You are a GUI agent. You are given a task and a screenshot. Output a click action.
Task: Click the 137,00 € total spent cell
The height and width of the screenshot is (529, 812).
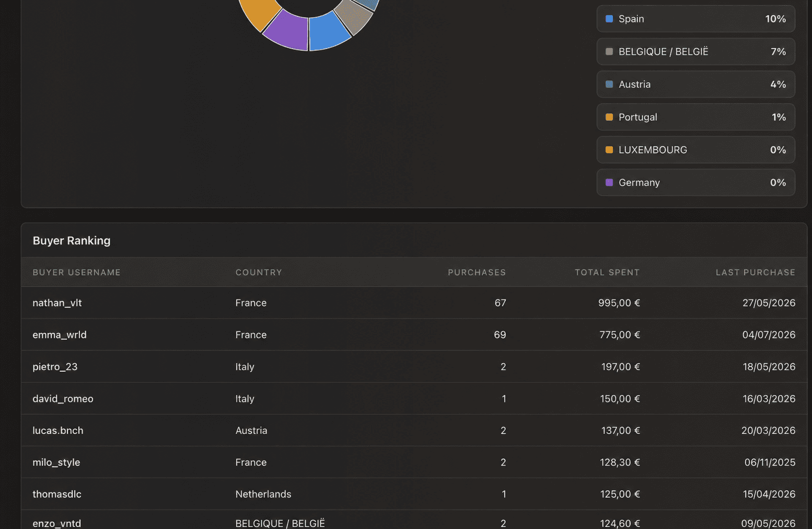pyautogui.click(x=621, y=430)
